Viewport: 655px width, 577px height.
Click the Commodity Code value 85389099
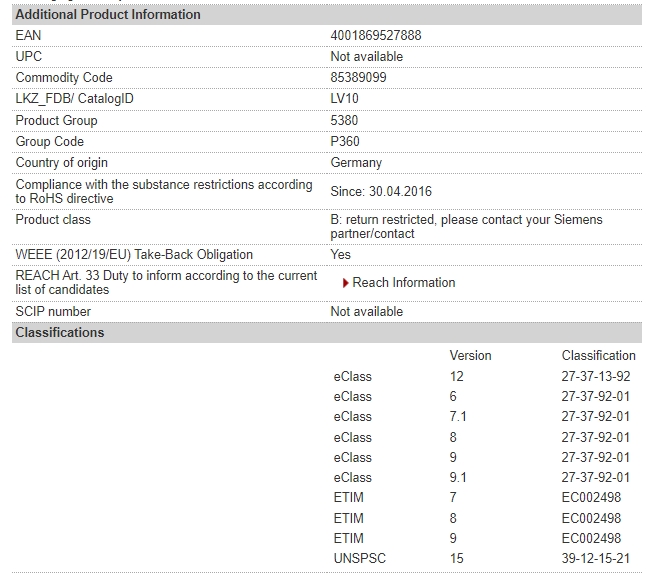[x=358, y=77]
